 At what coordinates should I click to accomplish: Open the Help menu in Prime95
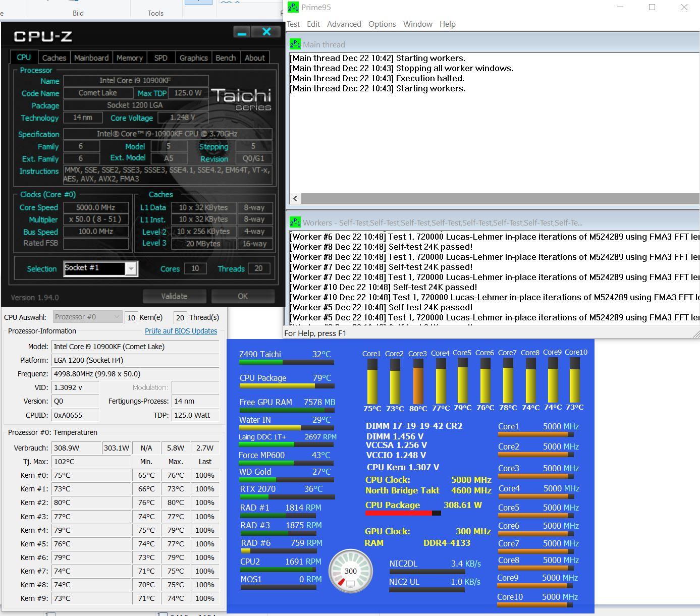tap(448, 24)
